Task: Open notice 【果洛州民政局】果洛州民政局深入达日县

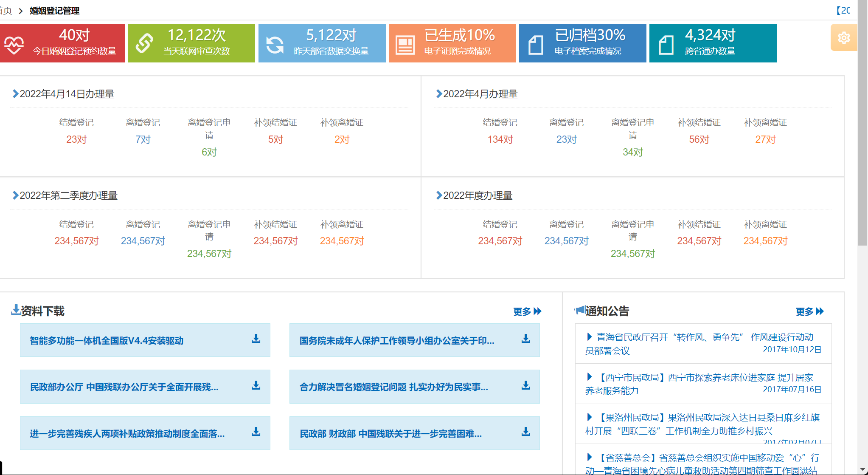Action: [x=703, y=424]
